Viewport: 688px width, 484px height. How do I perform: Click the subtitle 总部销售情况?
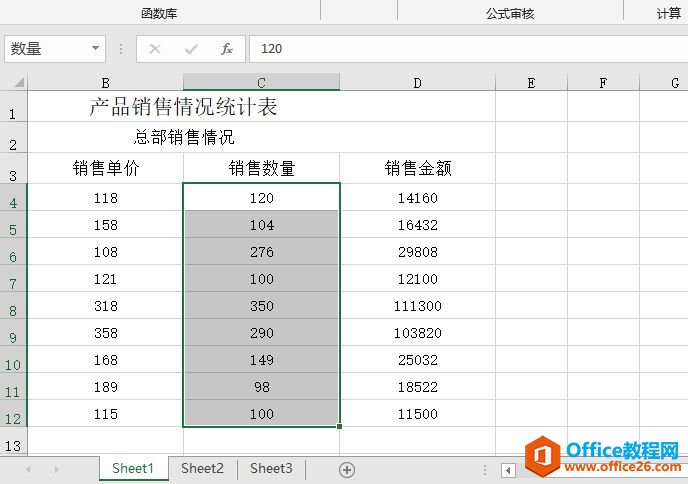pos(184,137)
